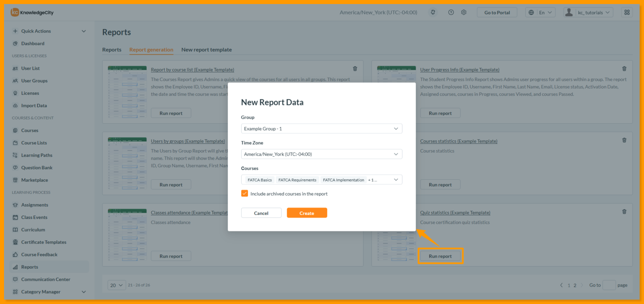The image size is (644, 304).
Task: Switch to New report template tab
Action: pyautogui.click(x=206, y=50)
